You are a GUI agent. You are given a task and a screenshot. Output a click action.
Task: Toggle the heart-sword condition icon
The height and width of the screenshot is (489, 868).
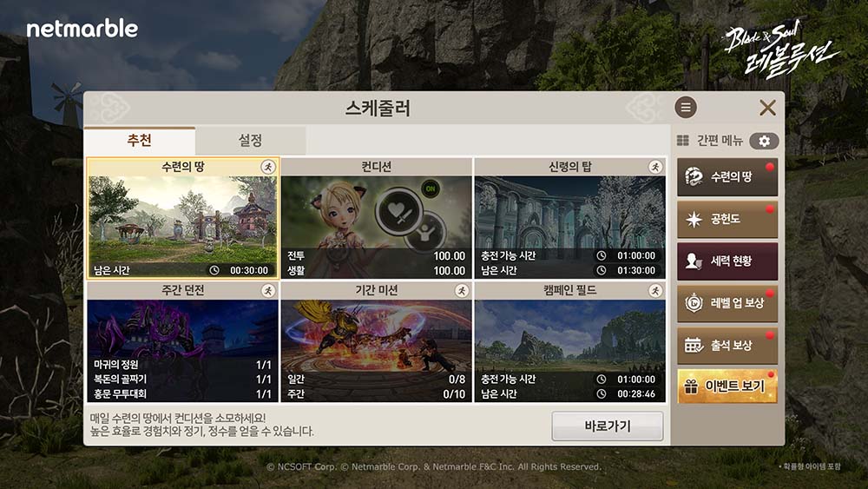pyautogui.click(x=399, y=212)
